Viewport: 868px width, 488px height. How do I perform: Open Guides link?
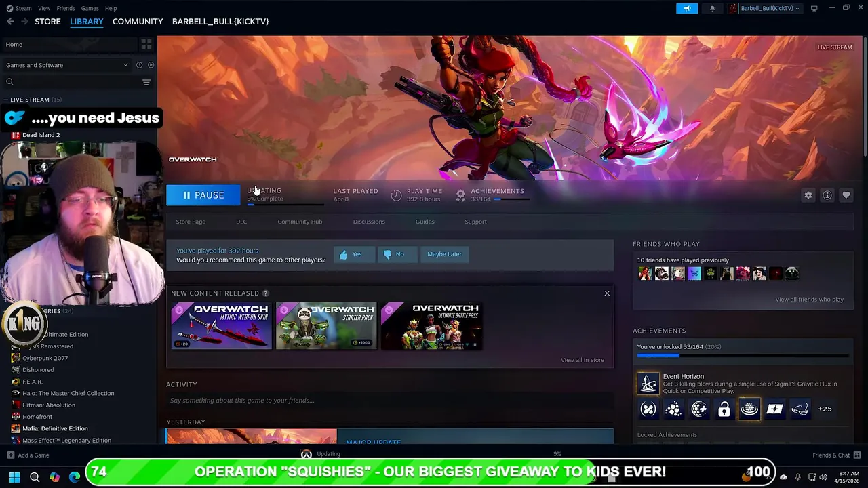point(425,222)
